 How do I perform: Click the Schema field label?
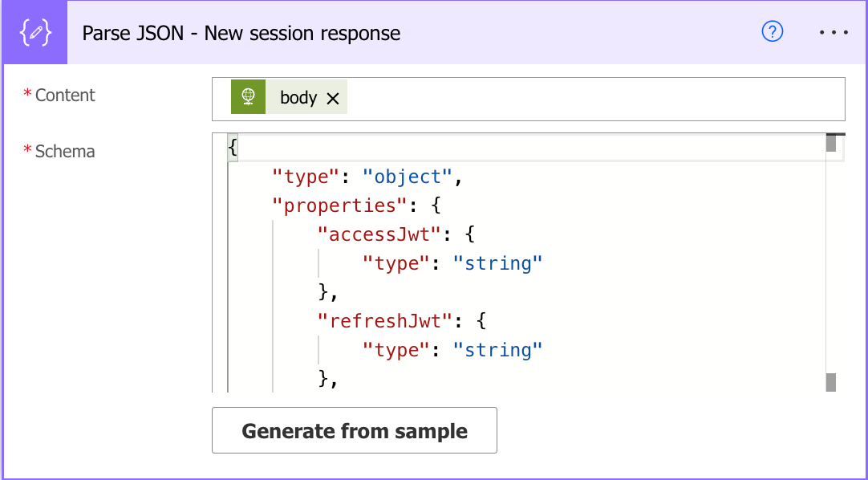point(64,152)
